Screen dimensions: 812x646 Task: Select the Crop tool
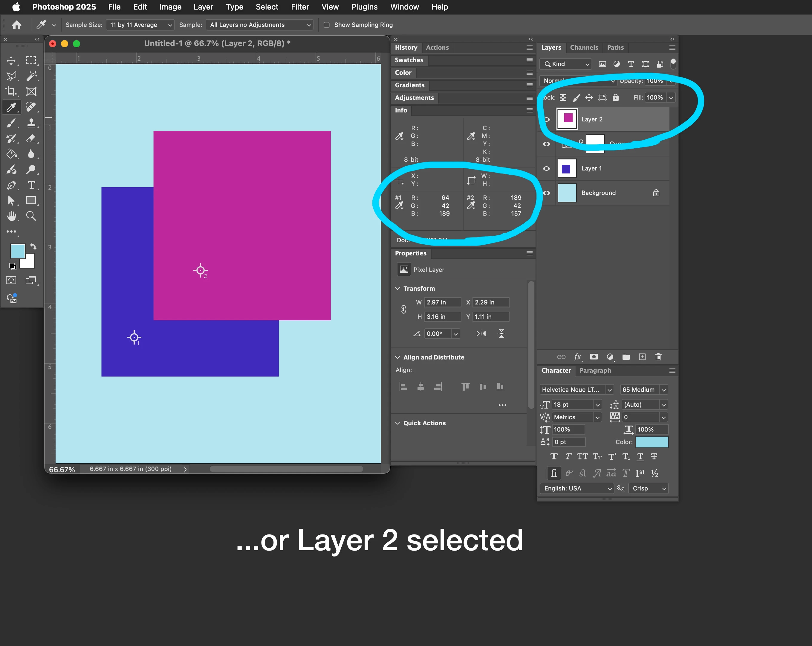pos(11,92)
